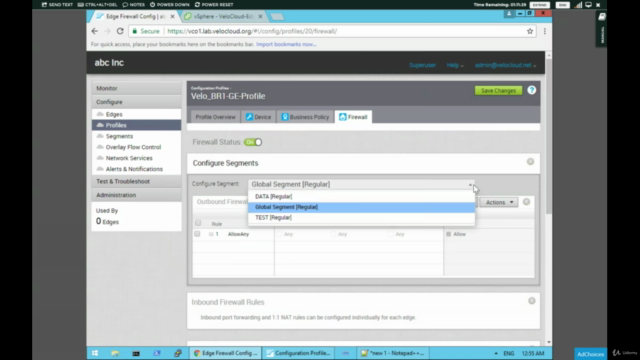The image size is (640, 360).
Task: Choose DATA [Regular] from the segment list
Action: [361, 196]
